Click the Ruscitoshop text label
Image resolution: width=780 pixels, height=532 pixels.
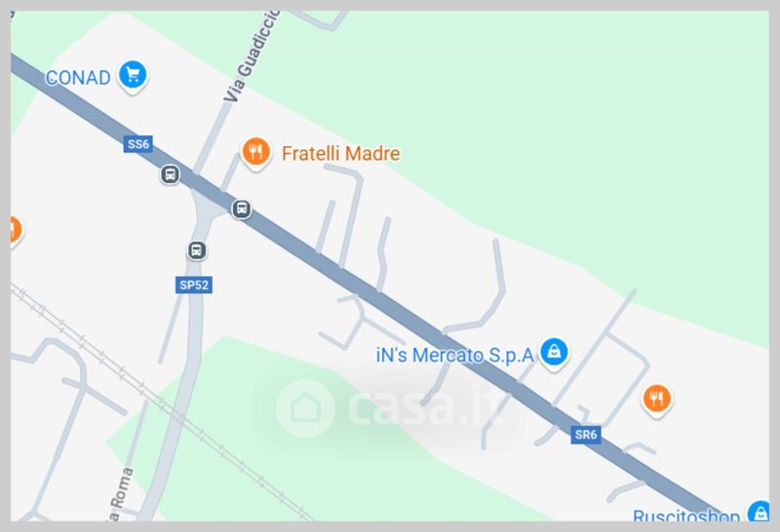686,515
